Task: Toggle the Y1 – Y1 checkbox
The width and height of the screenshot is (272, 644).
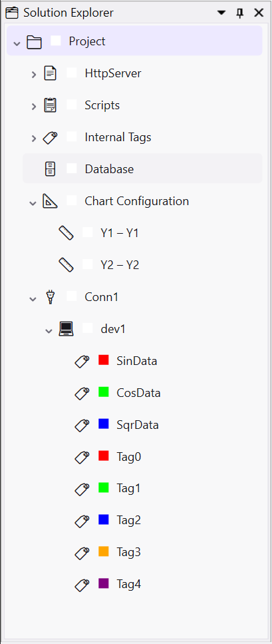Action: 88,232
